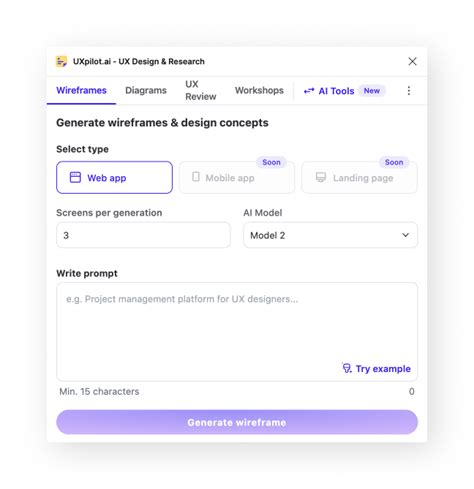The image size is (474, 489).
Task: Click the Mobile app phone icon
Action: 196,177
